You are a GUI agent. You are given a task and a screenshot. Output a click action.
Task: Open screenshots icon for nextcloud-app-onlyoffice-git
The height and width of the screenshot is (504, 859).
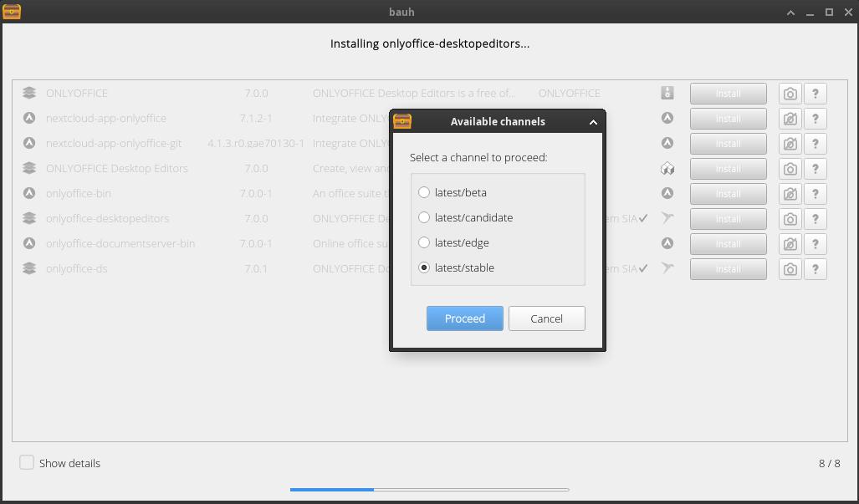(x=790, y=144)
